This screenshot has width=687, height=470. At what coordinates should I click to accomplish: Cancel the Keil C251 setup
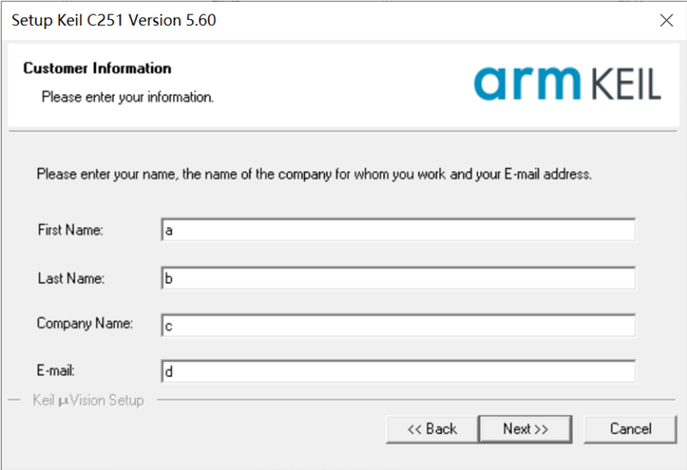tap(630, 429)
